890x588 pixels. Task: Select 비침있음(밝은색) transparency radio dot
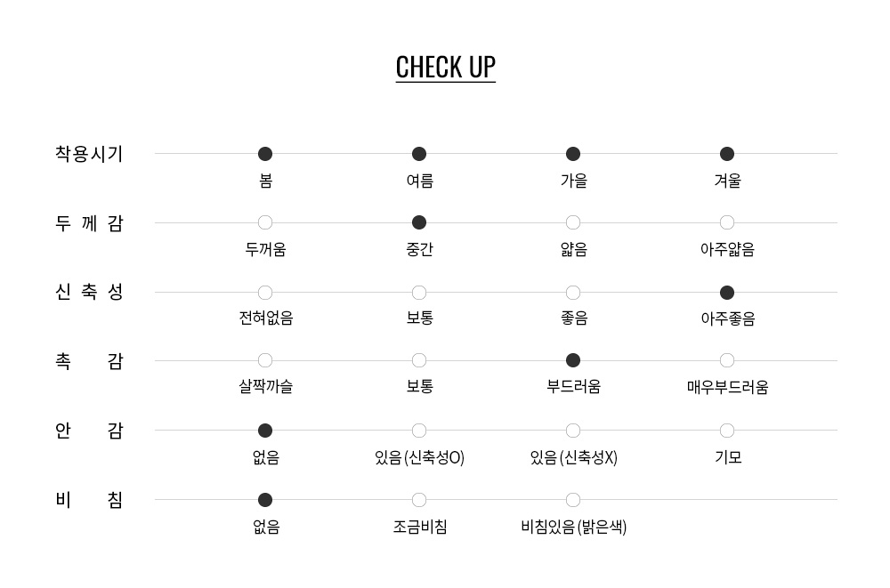[573, 500]
